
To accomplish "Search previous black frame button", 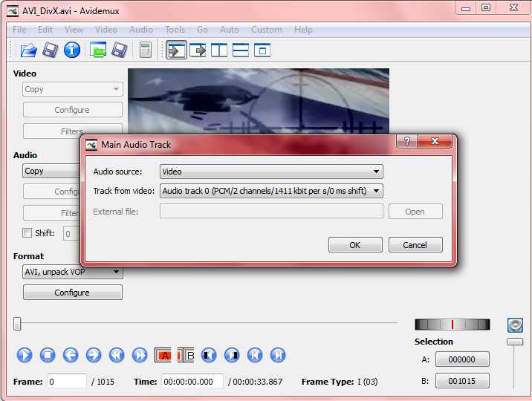I will point(209,355).
